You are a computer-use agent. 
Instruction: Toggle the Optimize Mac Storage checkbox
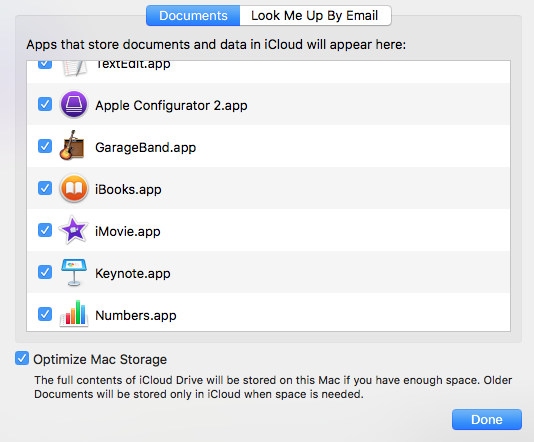click(22, 359)
